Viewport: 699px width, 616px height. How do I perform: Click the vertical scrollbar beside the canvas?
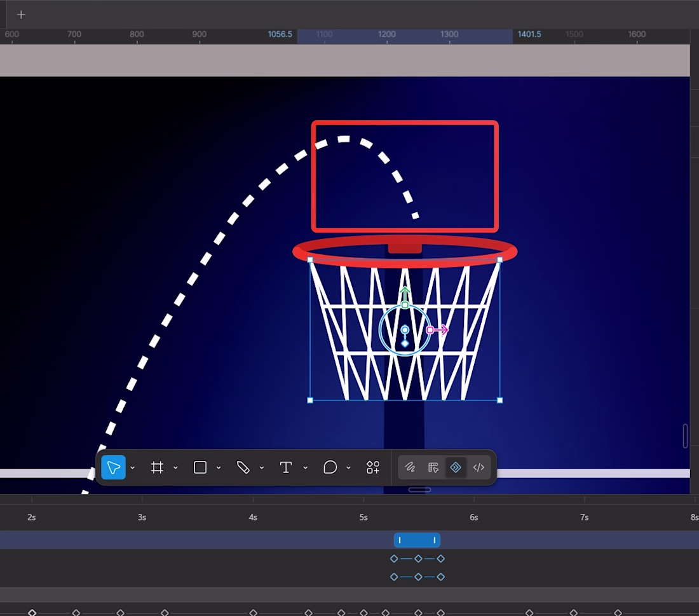tap(685, 436)
